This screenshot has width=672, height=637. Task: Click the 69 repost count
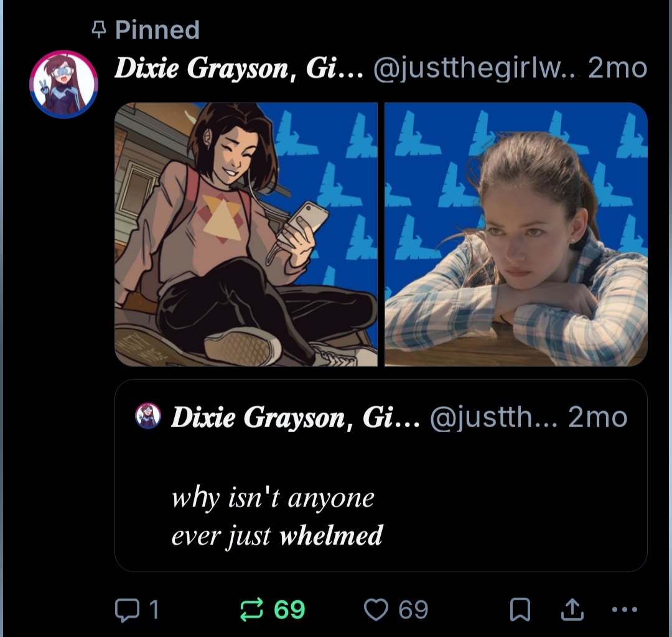click(289, 610)
